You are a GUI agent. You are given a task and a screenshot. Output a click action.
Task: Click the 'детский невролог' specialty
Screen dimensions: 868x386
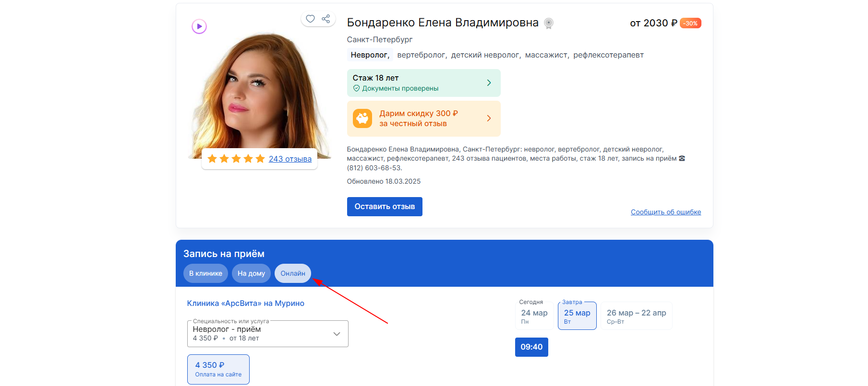tap(486, 55)
